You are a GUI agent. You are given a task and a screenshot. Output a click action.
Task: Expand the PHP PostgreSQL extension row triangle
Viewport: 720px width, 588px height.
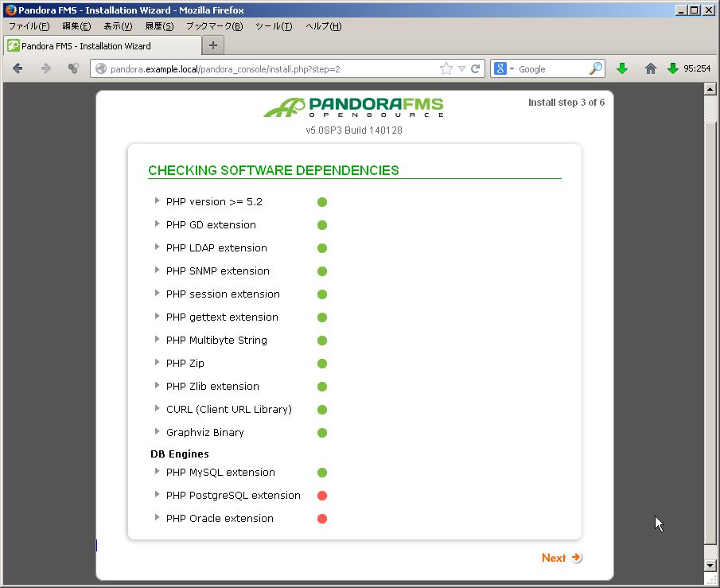pos(157,494)
